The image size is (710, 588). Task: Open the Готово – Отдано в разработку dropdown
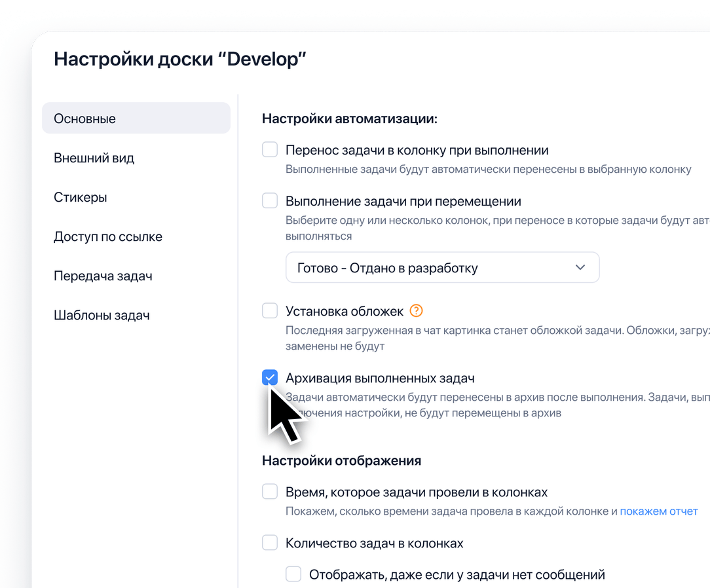[x=442, y=267]
